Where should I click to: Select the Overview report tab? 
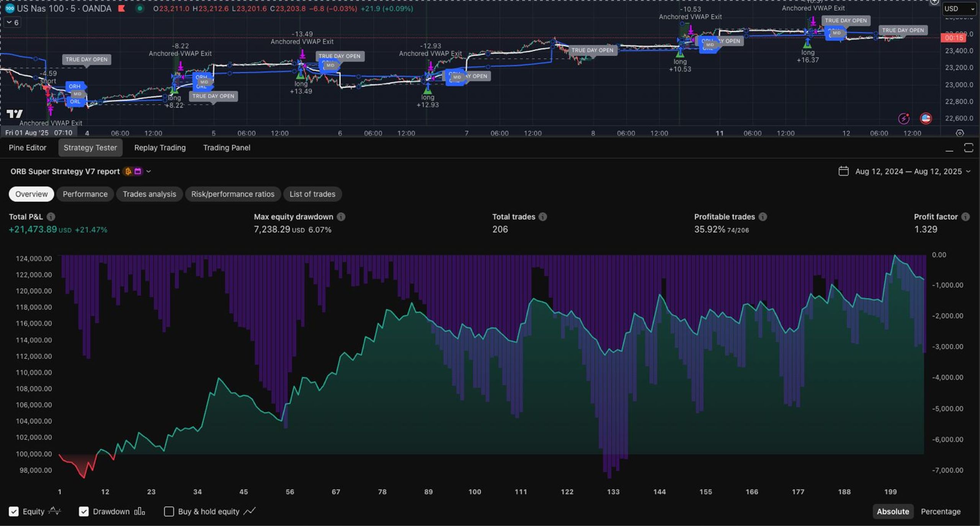pyautogui.click(x=31, y=194)
